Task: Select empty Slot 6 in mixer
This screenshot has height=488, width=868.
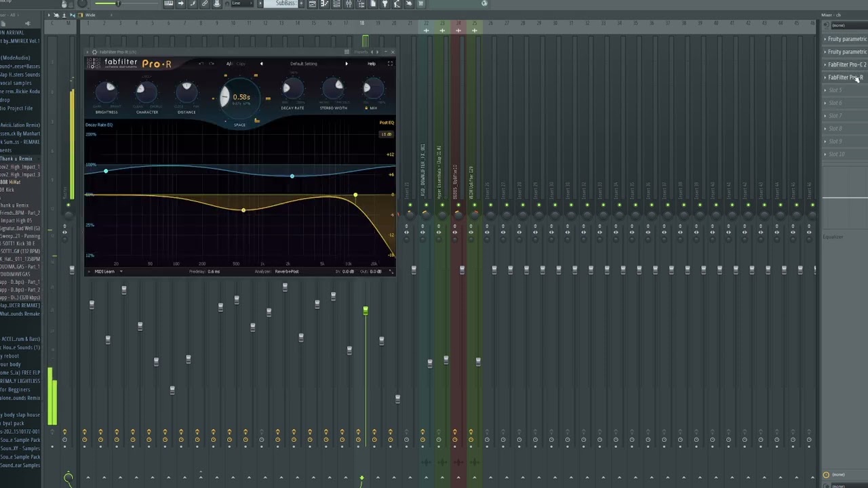Action: point(845,103)
